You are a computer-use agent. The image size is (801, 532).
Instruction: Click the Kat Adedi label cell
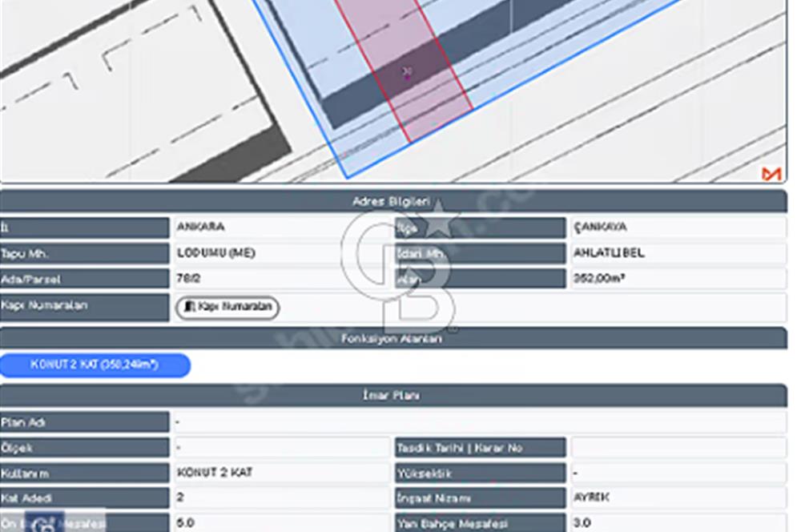pos(84,498)
